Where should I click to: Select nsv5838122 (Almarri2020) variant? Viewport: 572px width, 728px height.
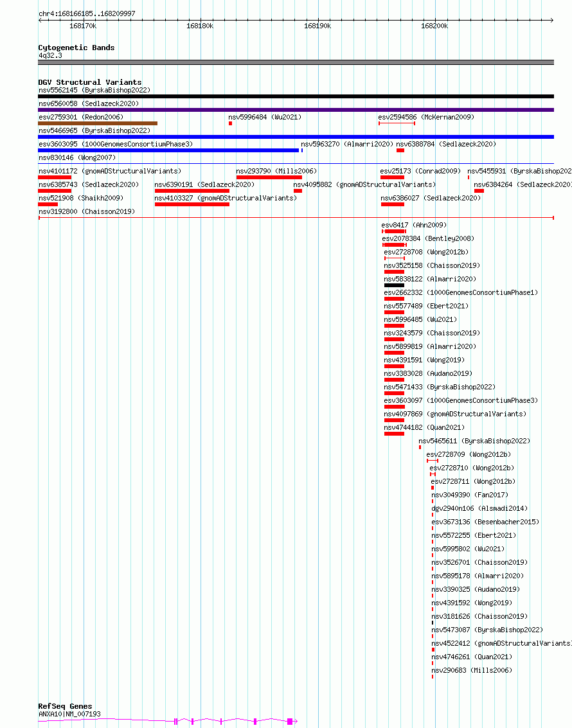click(430, 279)
